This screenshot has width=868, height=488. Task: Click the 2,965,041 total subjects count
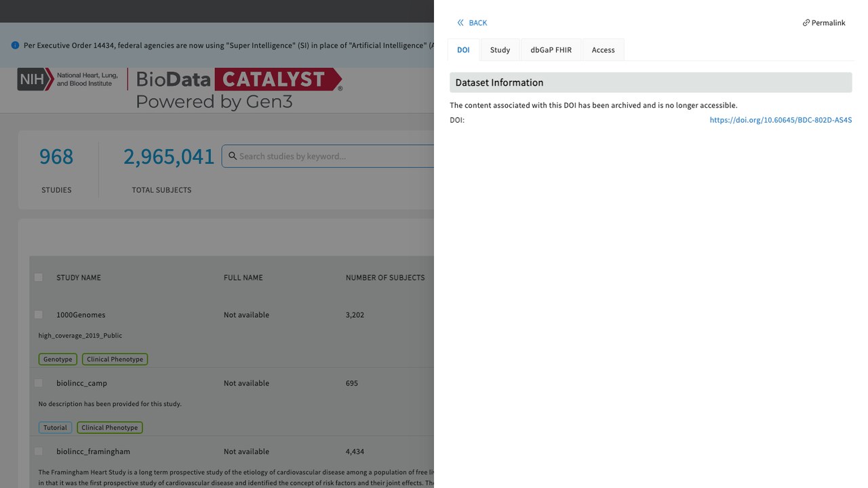coord(169,157)
